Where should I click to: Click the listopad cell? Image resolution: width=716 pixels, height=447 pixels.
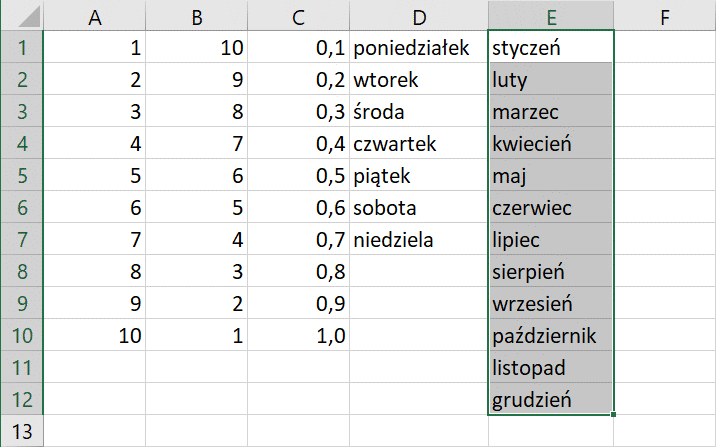pos(551,367)
